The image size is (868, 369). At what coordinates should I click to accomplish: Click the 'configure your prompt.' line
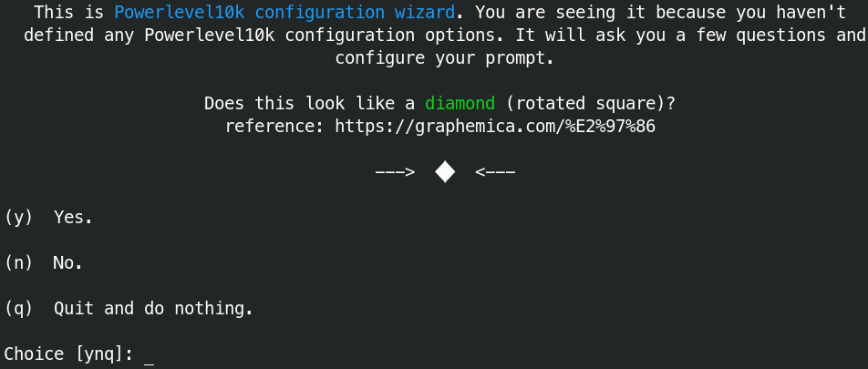pyautogui.click(x=445, y=58)
